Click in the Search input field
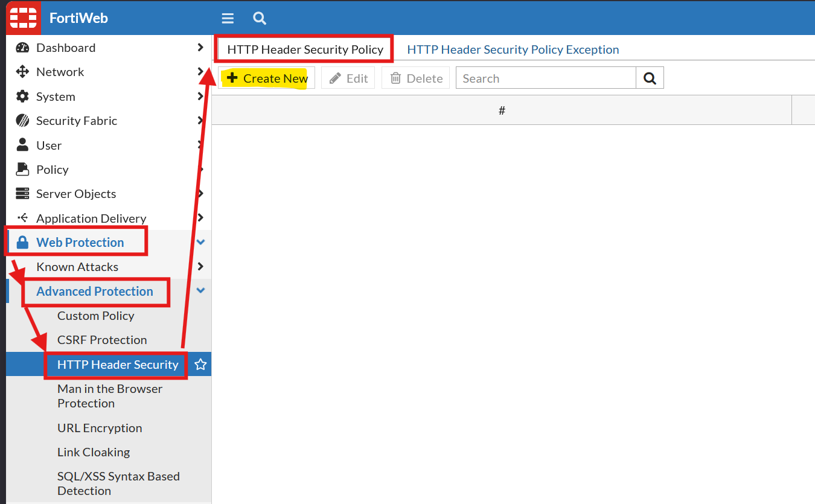815x504 pixels. click(x=546, y=78)
